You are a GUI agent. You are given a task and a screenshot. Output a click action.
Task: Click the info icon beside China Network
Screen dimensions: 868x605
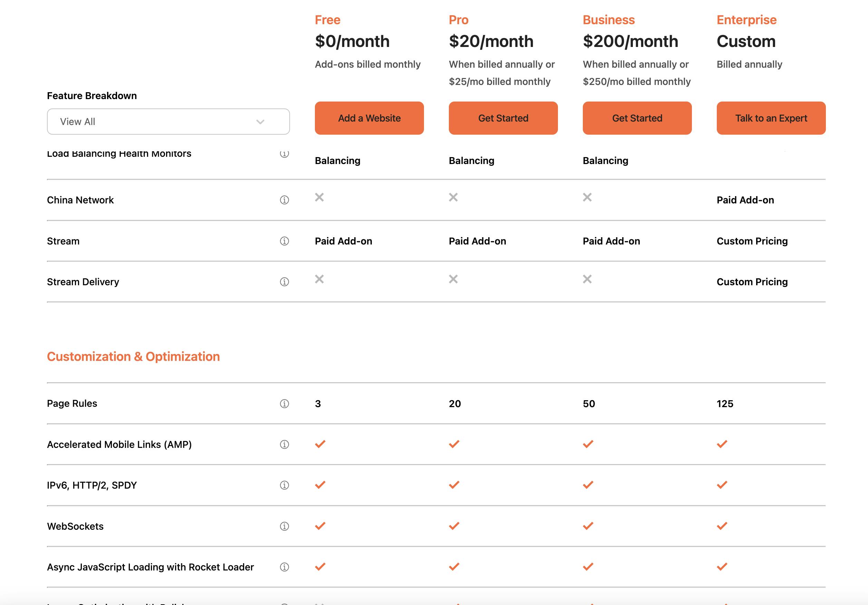(x=284, y=200)
